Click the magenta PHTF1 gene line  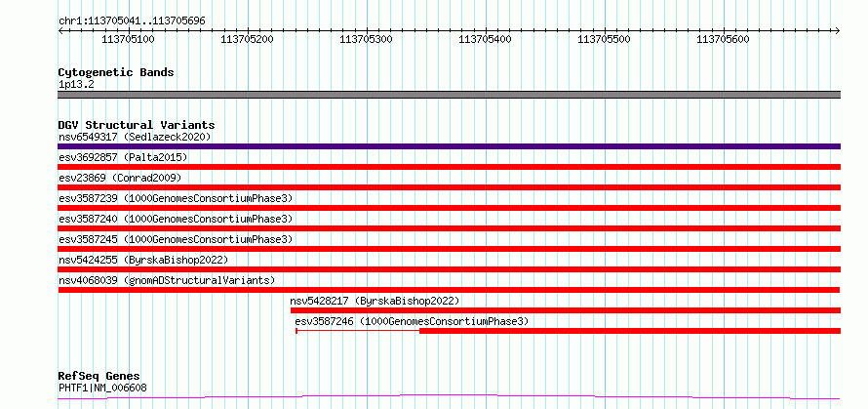point(449,396)
